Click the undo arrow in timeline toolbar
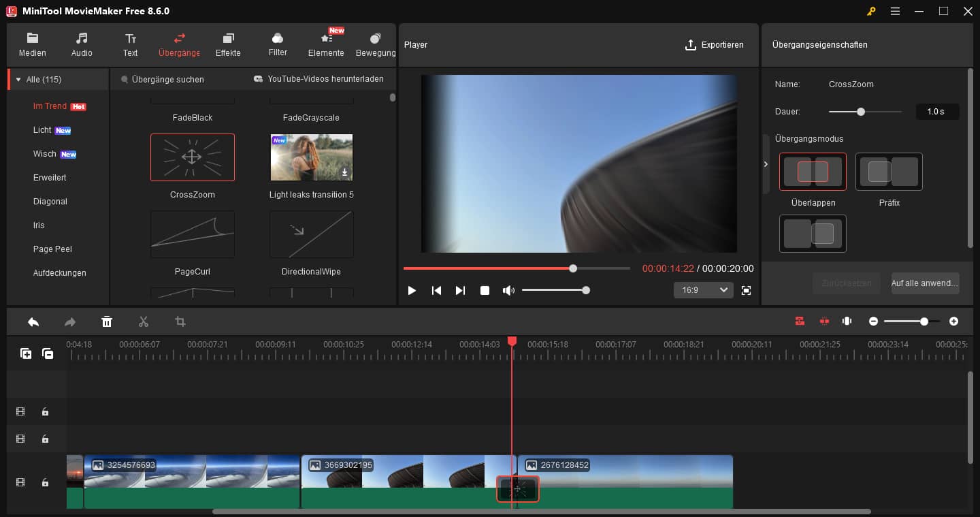 coord(33,322)
